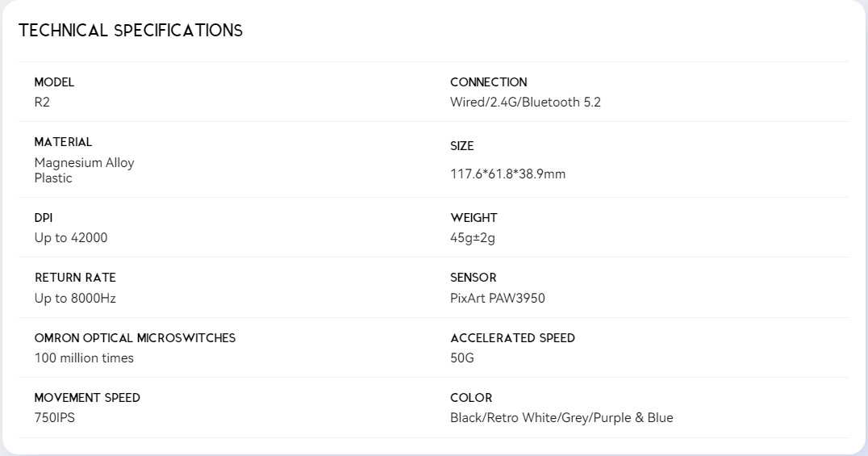Click the MATERIAL label
This screenshot has width=868, height=456.
[63, 142]
